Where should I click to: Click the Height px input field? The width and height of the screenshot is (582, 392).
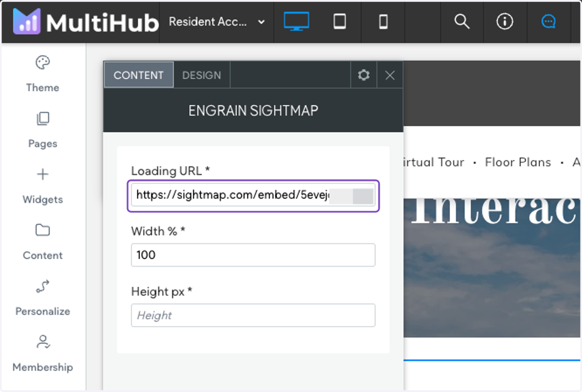point(253,315)
